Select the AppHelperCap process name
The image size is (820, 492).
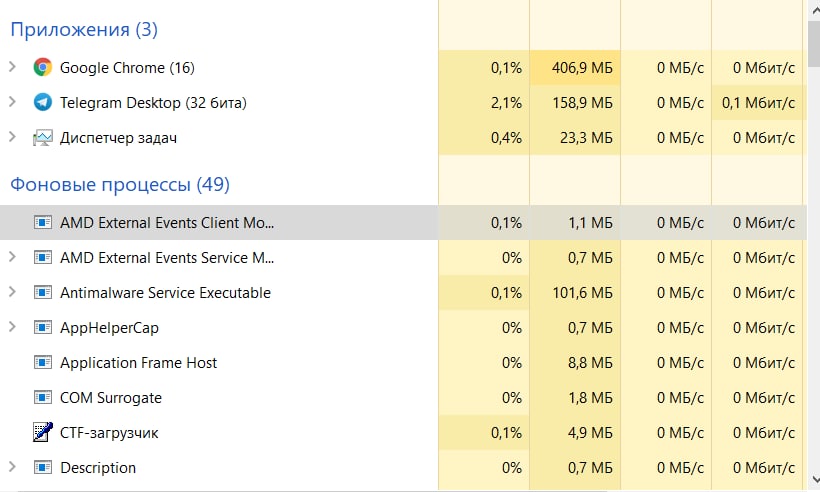pos(109,328)
